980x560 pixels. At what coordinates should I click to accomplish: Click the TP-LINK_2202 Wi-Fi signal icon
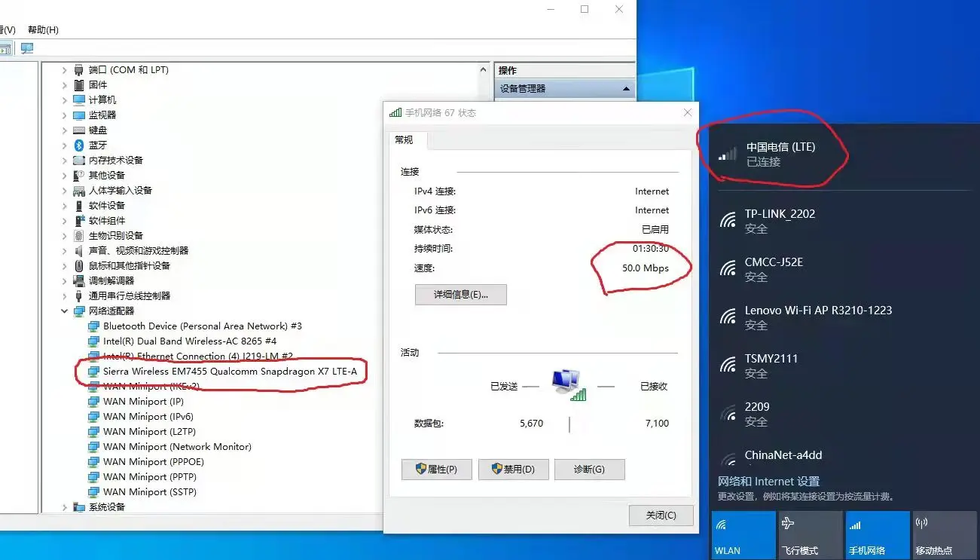coord(728,220)
